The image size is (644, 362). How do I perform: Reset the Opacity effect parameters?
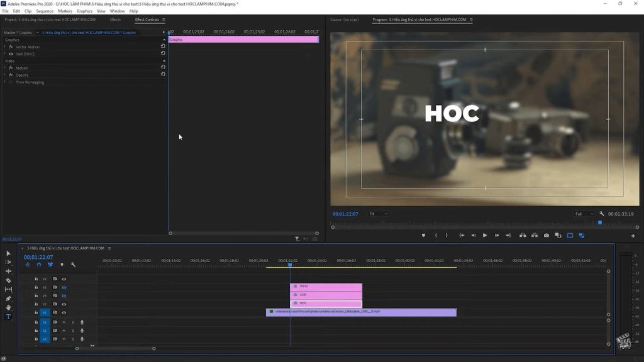click(163, 74)
